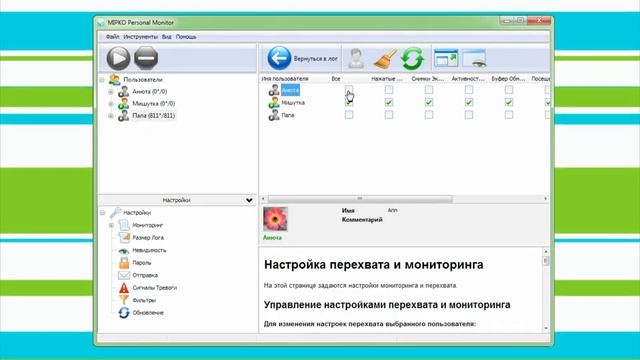Viewport: 640px width, 360px height.
Task: Click the Буфер Обм... column header
Action: pyautogui.click(x=508, y=79)
